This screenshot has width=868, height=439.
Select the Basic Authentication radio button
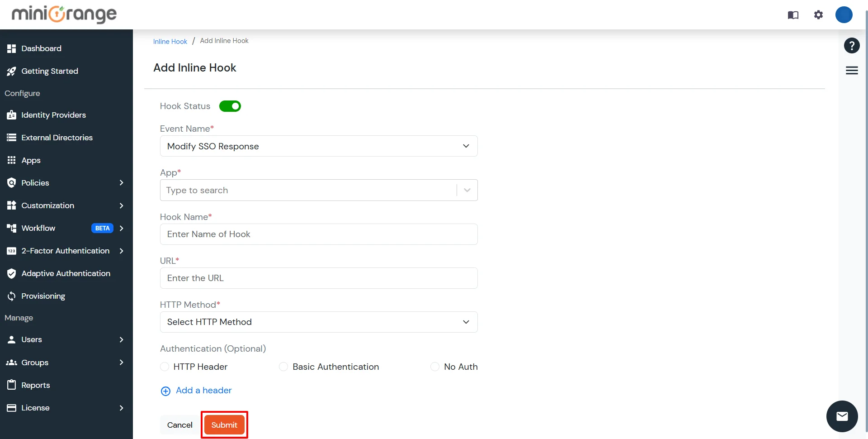coord(283,367)
